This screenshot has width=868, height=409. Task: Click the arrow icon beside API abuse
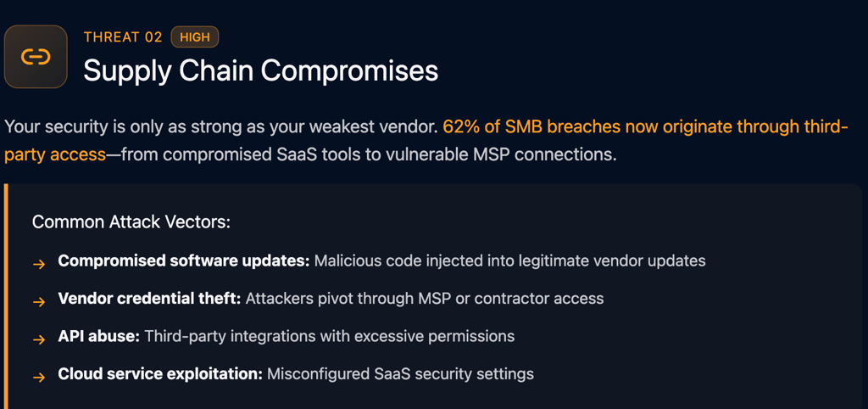39,339
